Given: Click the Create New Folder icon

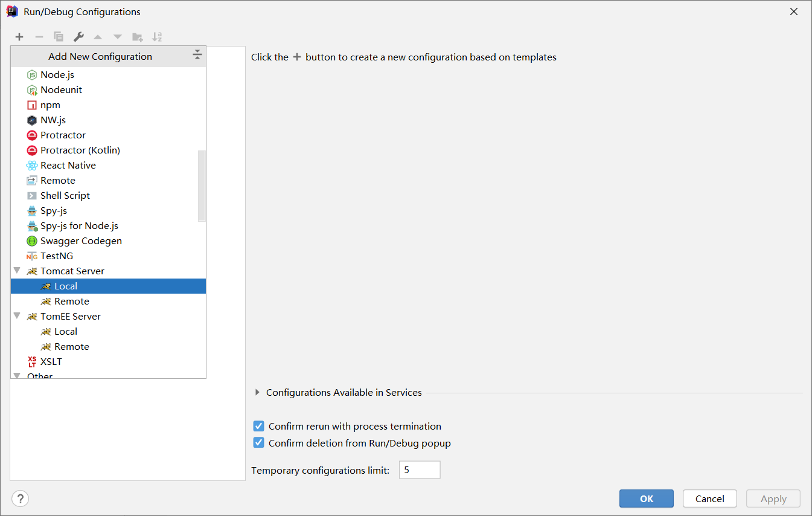Looking at the screenshot, I should point(138,37).
